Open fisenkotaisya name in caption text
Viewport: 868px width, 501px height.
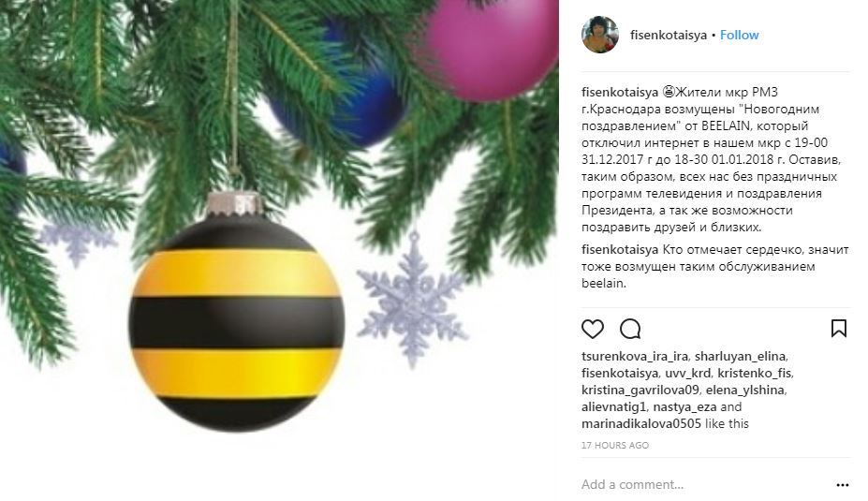click(620, 92)
